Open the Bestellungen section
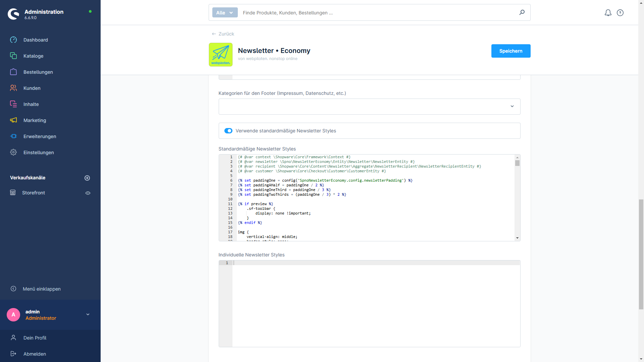This screenshot has height=362, width=644. 38,72
